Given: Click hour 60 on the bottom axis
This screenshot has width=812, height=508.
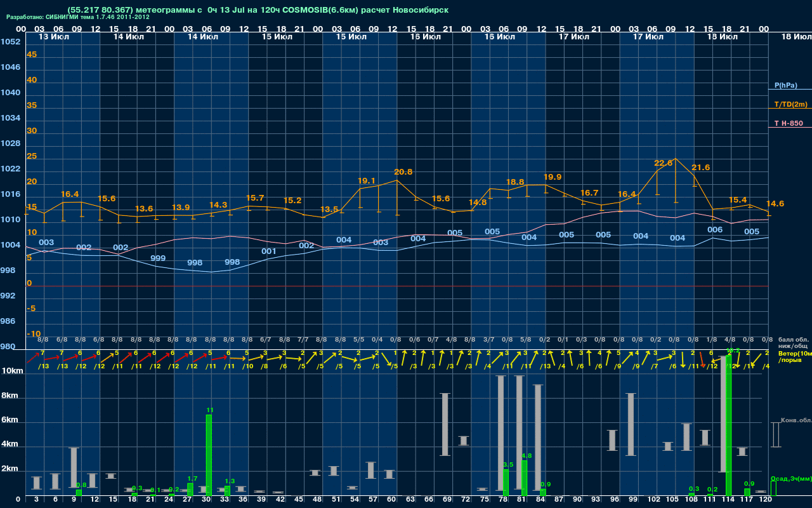Looking at the screenshot, I should click(391, 500).
